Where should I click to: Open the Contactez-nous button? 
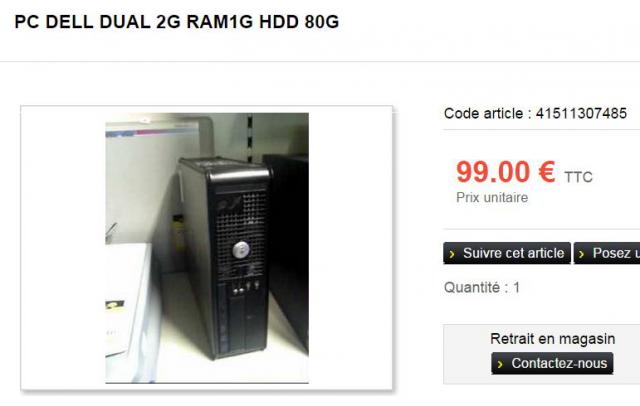552,363
